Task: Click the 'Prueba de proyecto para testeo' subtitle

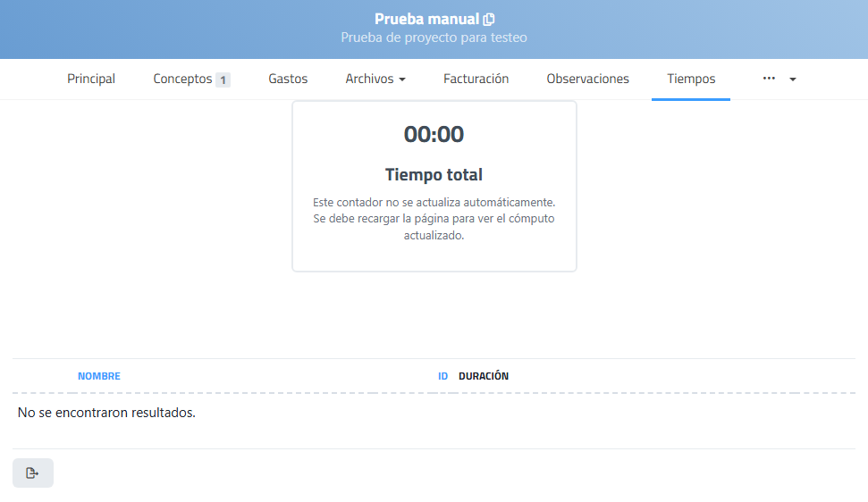Action: point(434,38)
